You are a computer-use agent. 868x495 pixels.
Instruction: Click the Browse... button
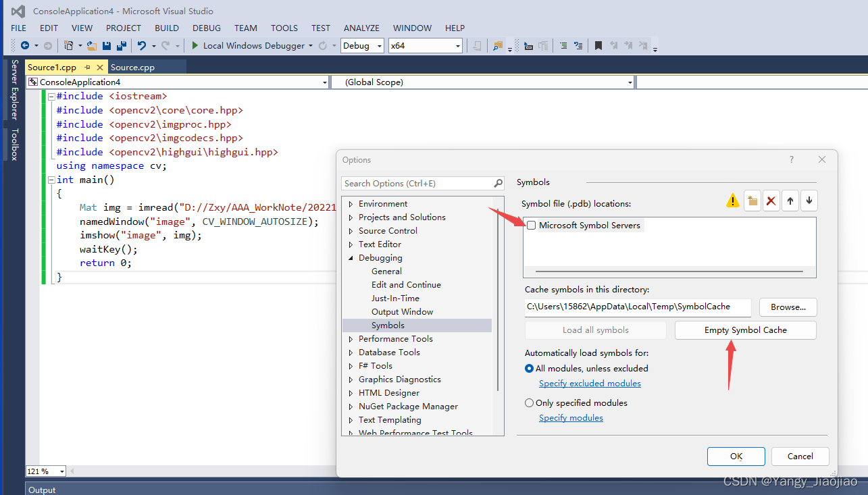(x=788, y=307)
